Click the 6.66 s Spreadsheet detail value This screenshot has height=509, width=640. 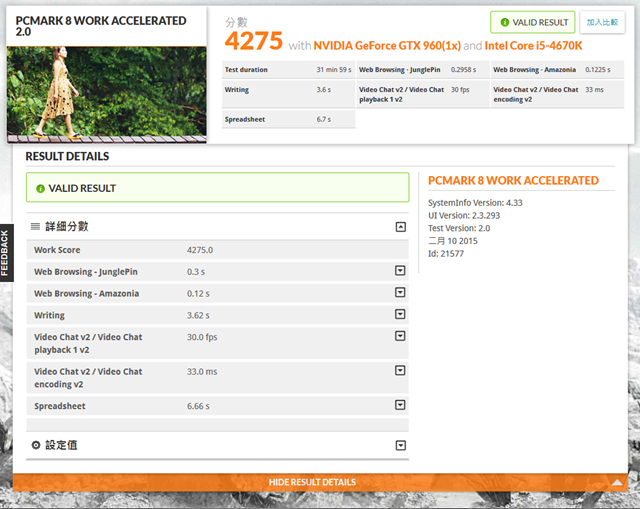click(x=198, y=406)
